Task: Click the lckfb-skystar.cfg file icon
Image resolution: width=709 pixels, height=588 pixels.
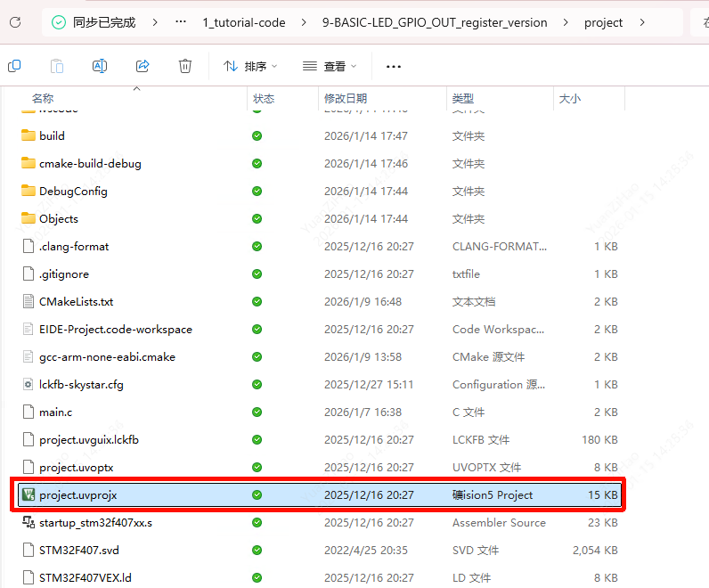Action: click(28, 385)
